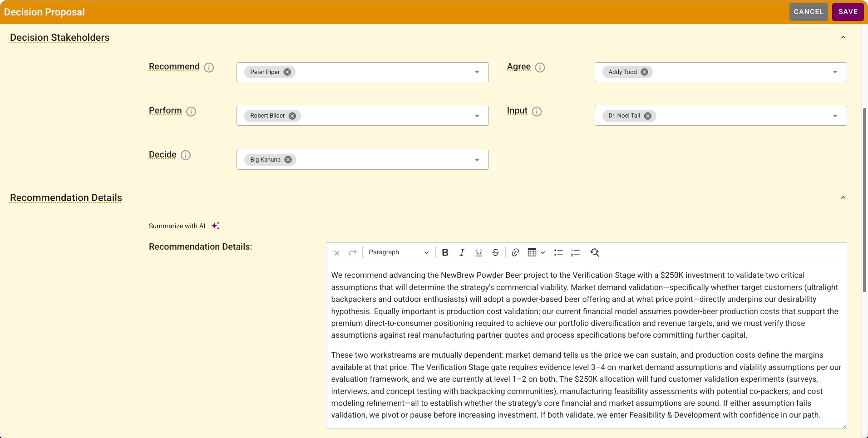This screenshot has height=438, width=868.
Task: Open find and replace in editor toolbar
Action: (x=595, y=253)
